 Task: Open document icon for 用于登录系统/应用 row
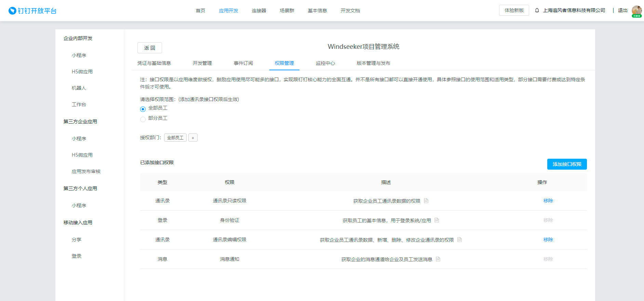437,220
